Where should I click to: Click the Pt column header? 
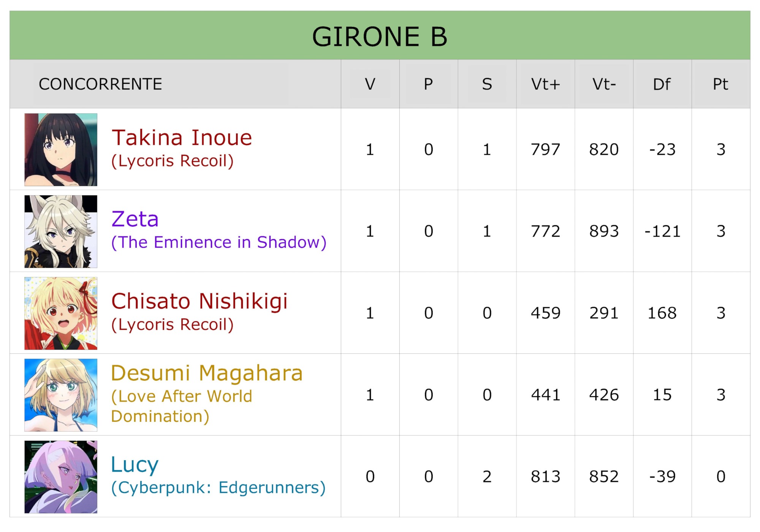coord(720,84)
